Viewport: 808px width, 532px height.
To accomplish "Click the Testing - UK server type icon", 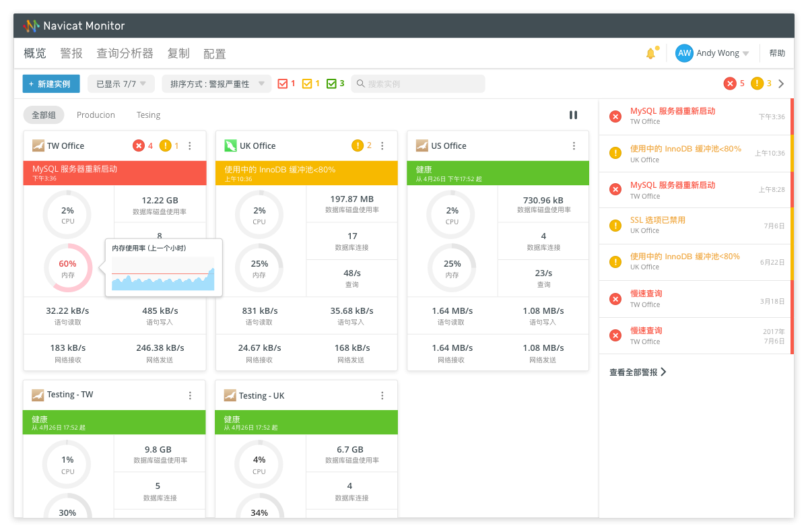I will point(230,395).
